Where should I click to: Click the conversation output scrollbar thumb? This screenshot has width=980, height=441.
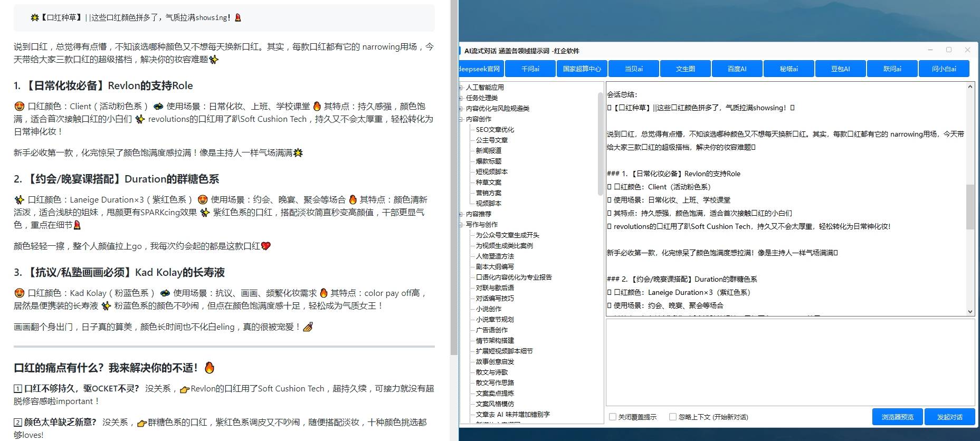coord(970,207)
